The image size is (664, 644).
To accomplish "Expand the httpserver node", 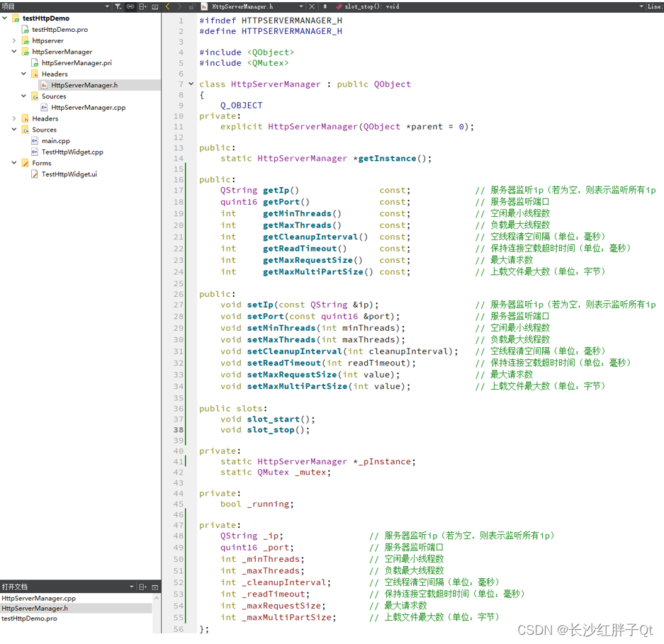I will click(x=14, y=40).
